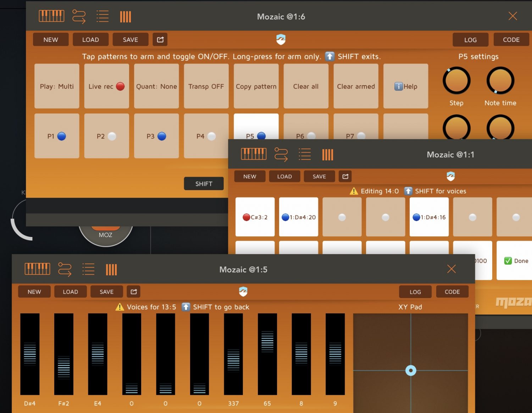532x413 pixels.
Task: Click the XY Pad cursor handle
Action: click(411, 371)
